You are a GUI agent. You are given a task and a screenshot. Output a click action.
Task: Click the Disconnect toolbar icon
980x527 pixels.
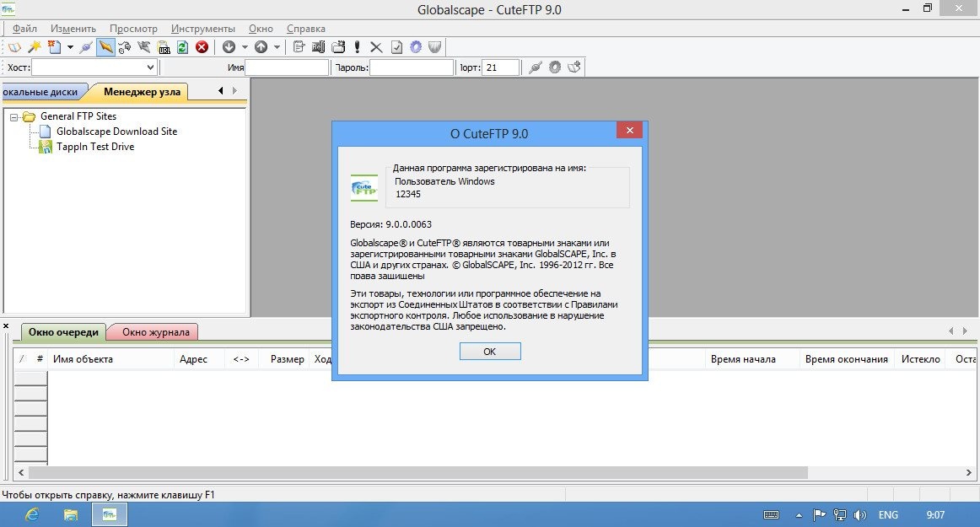point(144,47)
